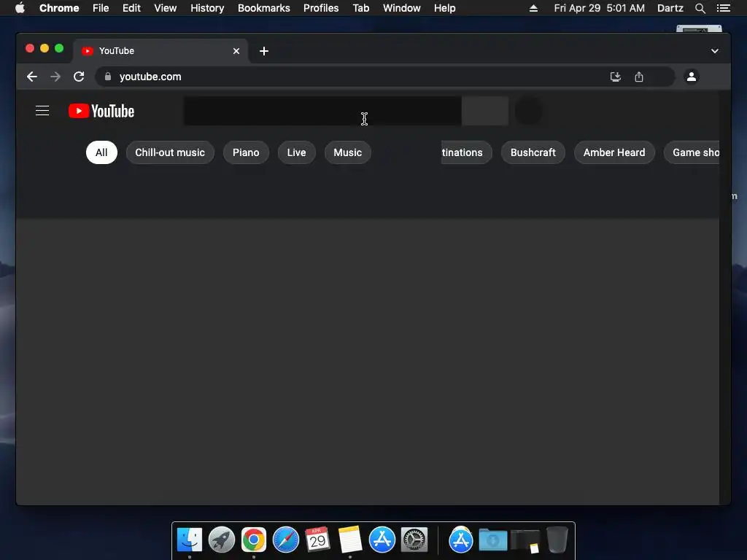Go back with the browser back arrow
The image size is (747, 560).
tap(32, 77)
